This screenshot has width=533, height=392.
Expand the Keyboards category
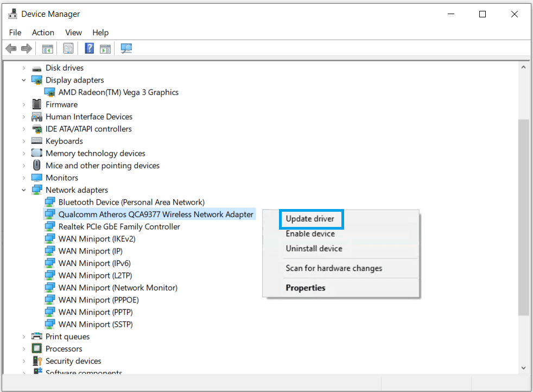click(24, 141)
